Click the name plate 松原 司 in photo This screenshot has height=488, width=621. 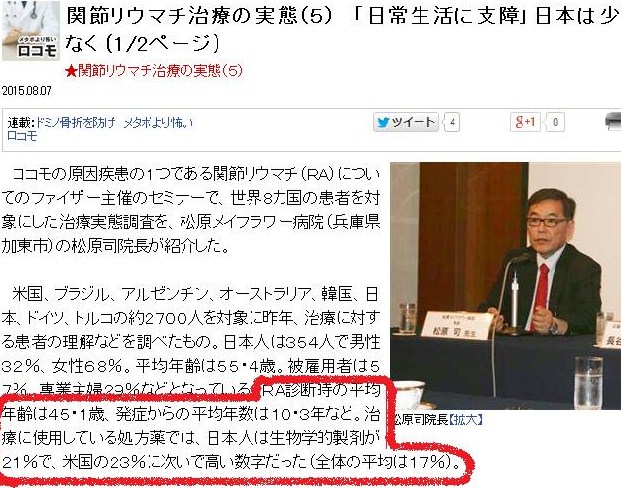click(x=456, y=326)
